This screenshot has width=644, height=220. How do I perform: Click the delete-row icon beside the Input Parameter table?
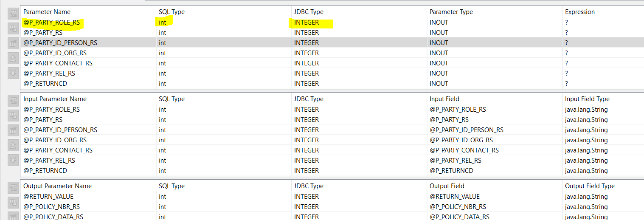click(13, 130)
